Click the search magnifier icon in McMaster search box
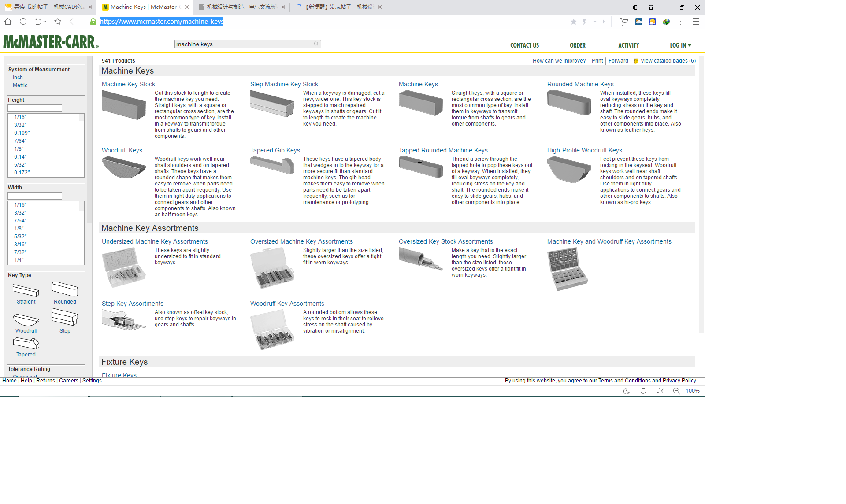The height and width of the screenshot is (504, 846). pos(316,44)
